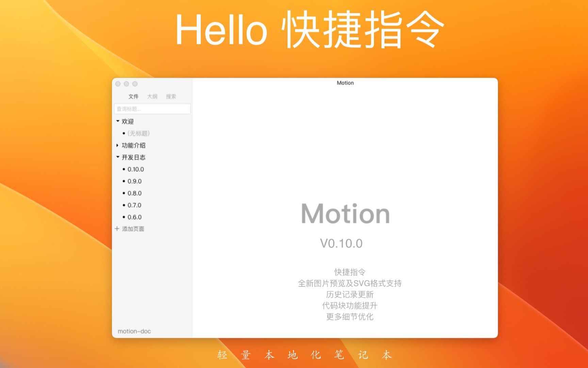588x368 pixels.
Task: Click the bullet icon next to 0.6.0
Action: click(124, 217)
